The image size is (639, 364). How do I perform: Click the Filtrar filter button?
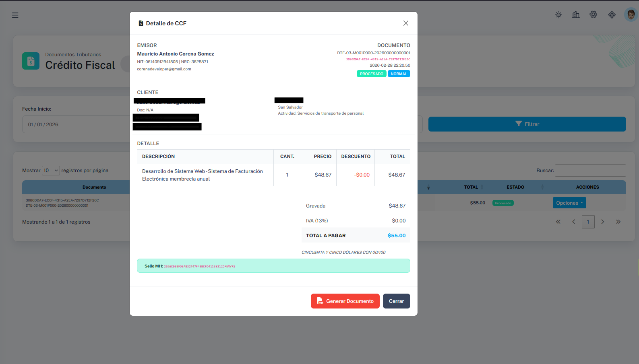527,124
